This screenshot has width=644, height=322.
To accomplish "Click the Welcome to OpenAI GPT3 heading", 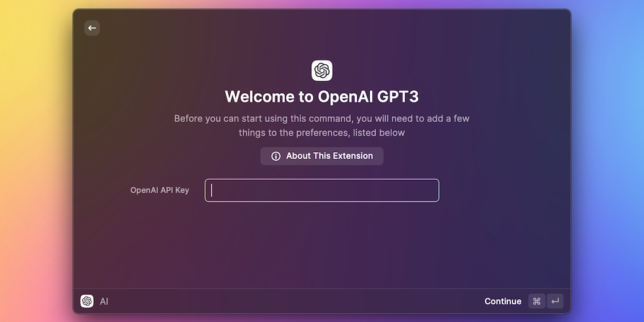I will click(x=322, y=97).
